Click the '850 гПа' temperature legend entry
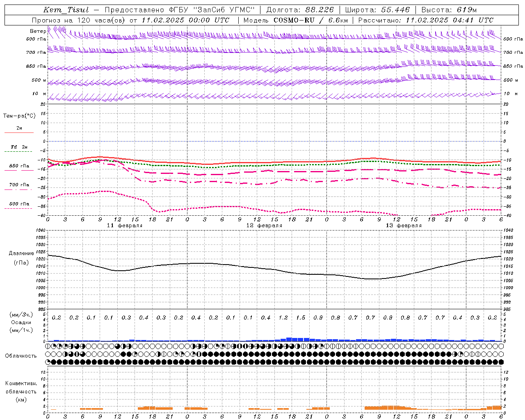This screenshot has height=420, width=525. pos(19,166)
